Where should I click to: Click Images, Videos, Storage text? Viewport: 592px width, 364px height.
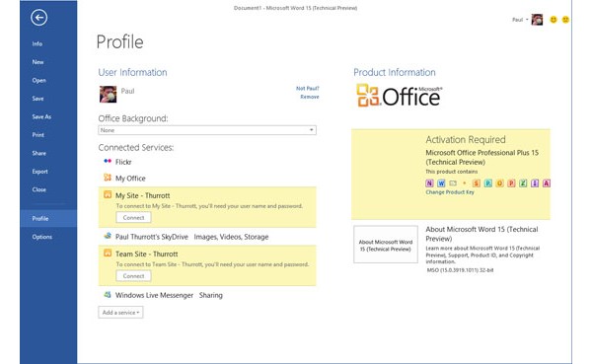tap(231, 237)
